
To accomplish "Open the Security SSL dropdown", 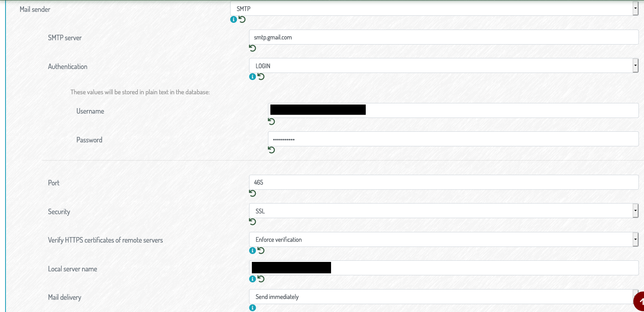I will [x=443, y=211].
